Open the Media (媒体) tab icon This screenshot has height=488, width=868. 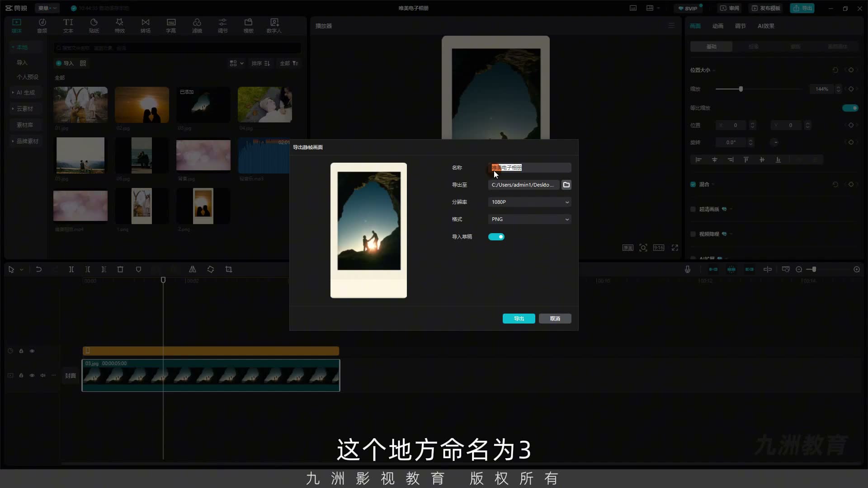[17, 26]
